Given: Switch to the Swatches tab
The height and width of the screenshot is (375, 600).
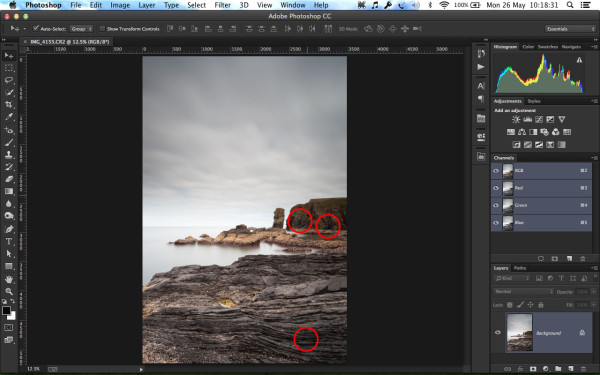Looking at the screenshot, I should click(x=548, y=47).
